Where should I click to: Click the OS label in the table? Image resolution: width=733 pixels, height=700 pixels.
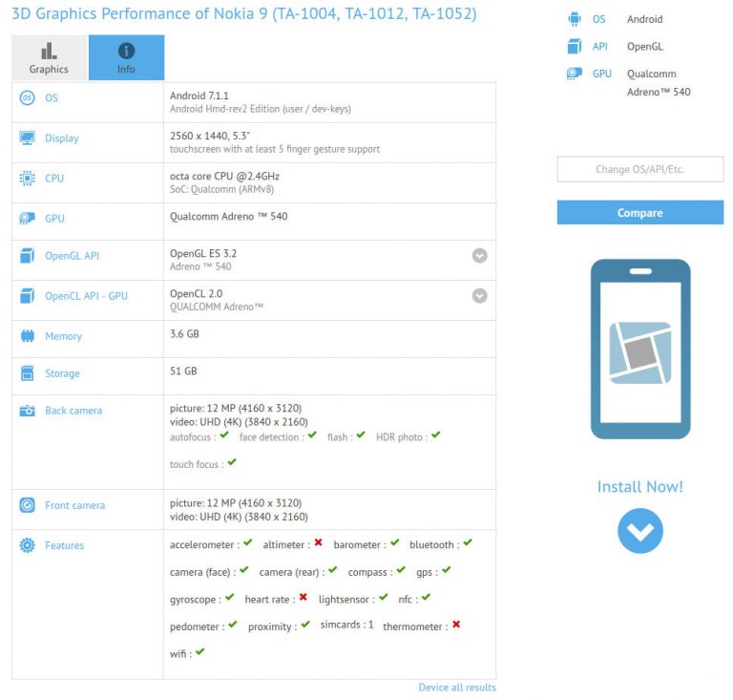point(52,97)
